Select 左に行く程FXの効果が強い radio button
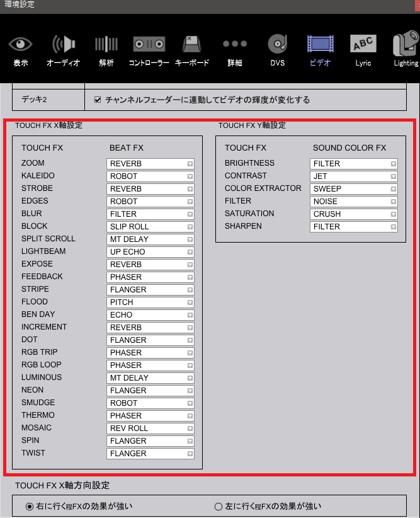The height and width of the screenshot is (518, 420). click(x=219, y=506)
